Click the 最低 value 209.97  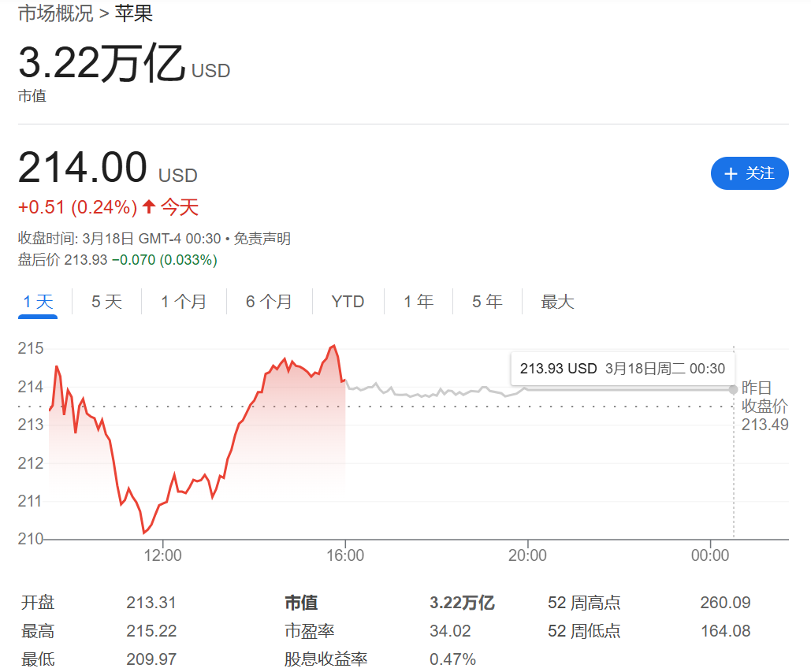(x=151, y=659)
